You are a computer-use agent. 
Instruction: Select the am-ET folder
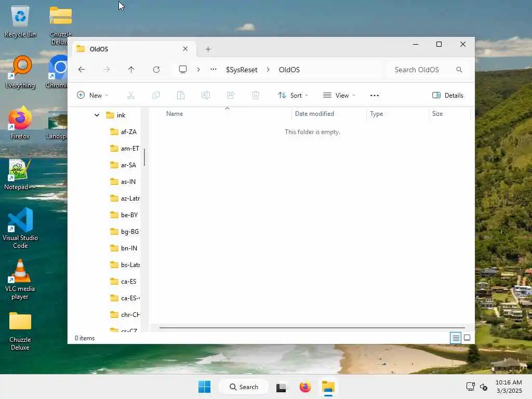125,149
